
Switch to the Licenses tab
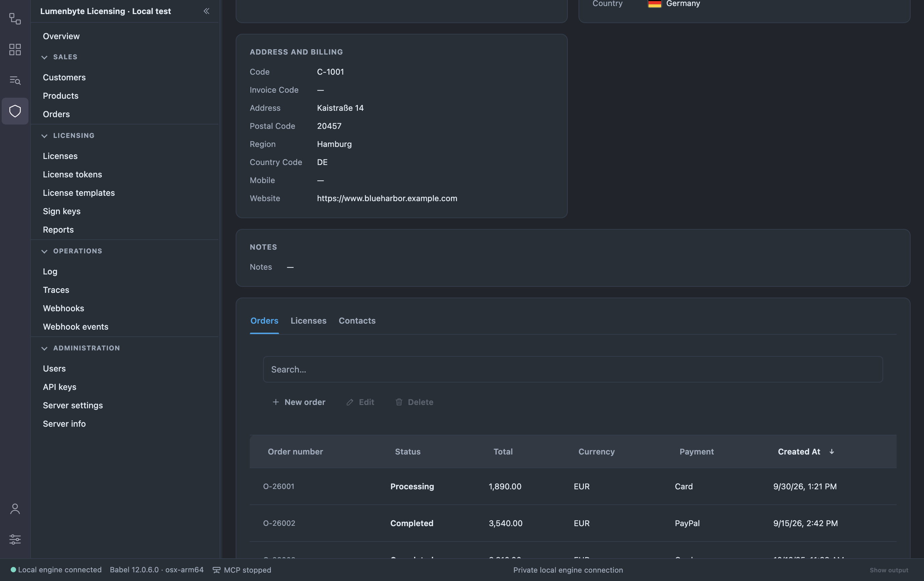click(309, 321)
